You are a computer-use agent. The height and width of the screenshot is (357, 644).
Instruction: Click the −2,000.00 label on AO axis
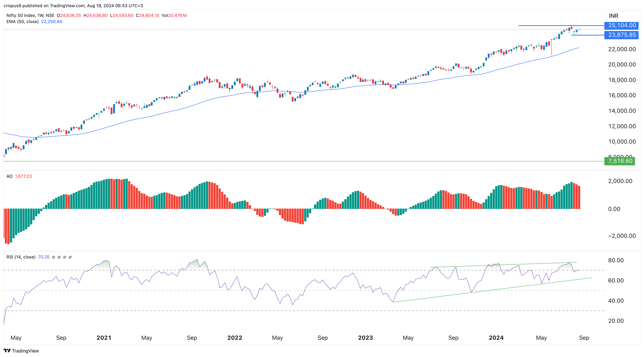click(x=622, y=236)
